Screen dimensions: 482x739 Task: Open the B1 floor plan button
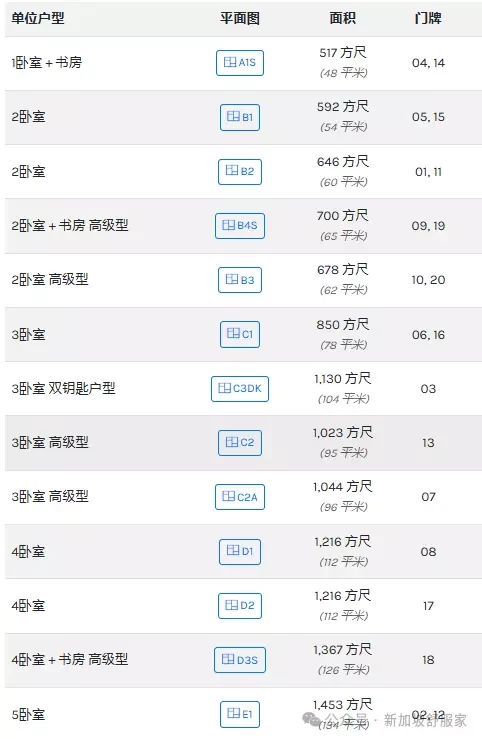[x=239, y=117]
